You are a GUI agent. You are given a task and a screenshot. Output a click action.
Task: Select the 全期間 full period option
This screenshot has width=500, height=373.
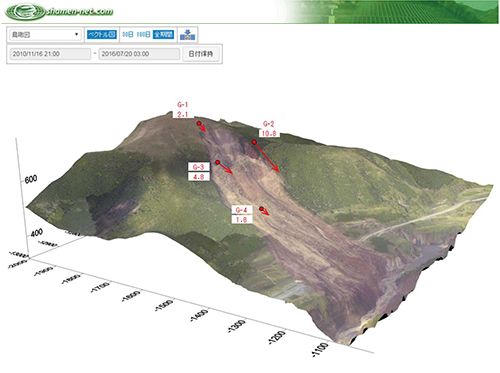click(163, 34)
